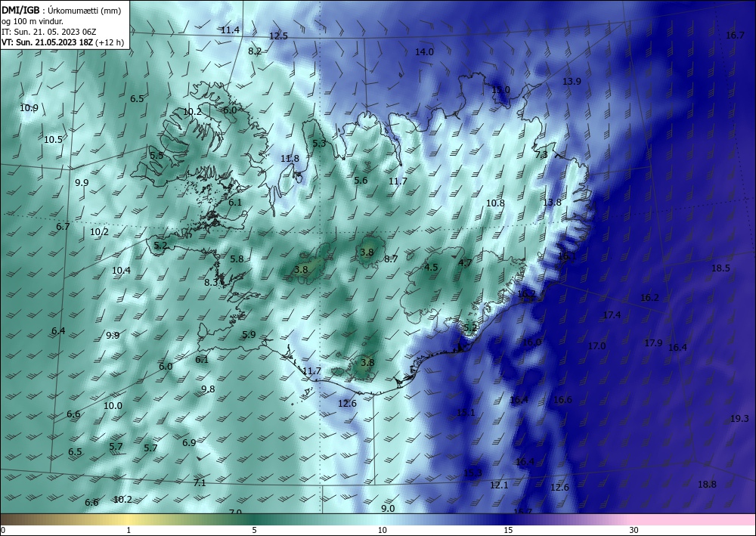Click the map value 12.5
Image resolution: width=756 pixels, height=536 pixels.
coord(278,36)
